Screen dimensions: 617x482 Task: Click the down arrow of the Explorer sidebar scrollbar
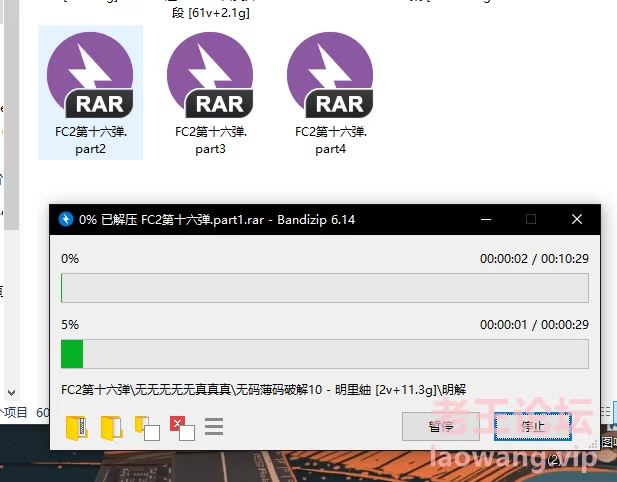tap(11, 392)
